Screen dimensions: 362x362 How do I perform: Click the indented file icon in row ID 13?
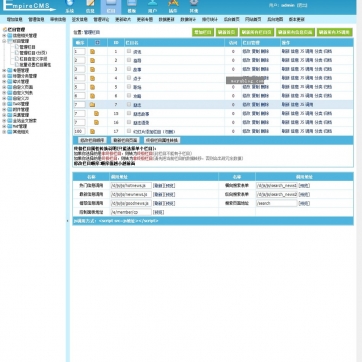coord(96,113)
